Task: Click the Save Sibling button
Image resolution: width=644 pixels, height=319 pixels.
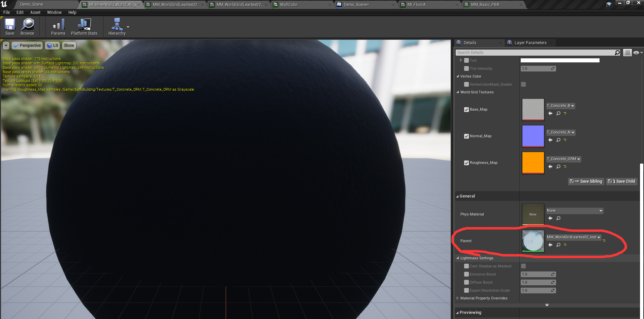Action: (x=586, y=181)
